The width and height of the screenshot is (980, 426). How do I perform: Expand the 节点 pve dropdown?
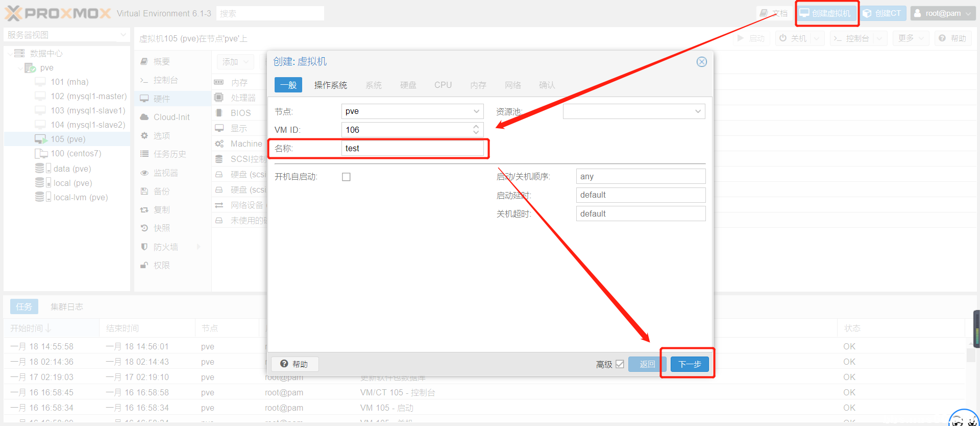tap(476, 111)
